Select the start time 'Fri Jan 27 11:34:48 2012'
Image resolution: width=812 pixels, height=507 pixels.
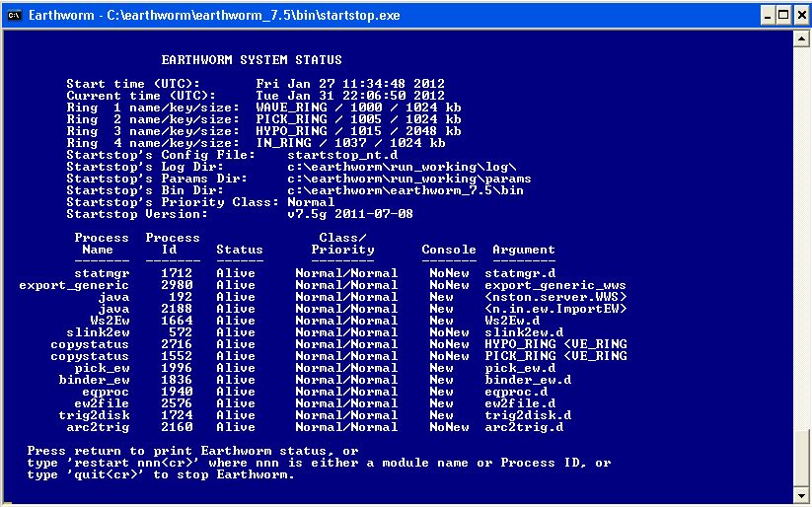click(350, 84)
